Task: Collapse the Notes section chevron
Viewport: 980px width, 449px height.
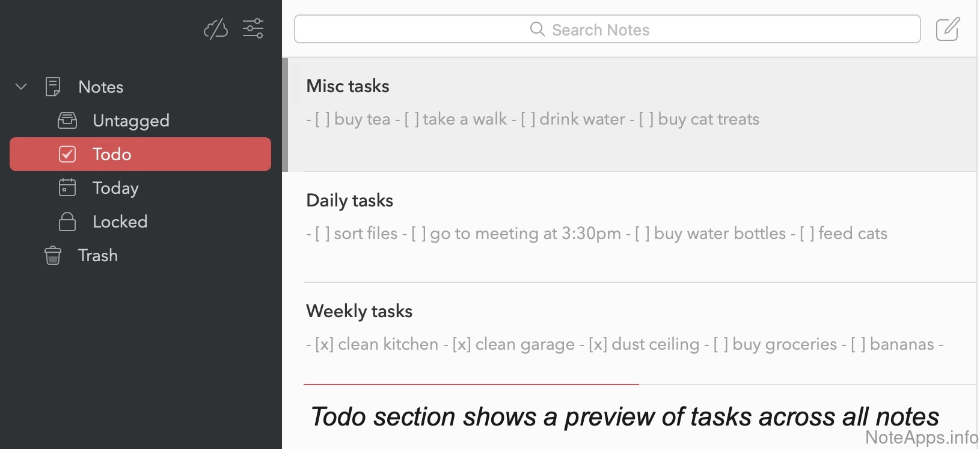Action: 21,87
